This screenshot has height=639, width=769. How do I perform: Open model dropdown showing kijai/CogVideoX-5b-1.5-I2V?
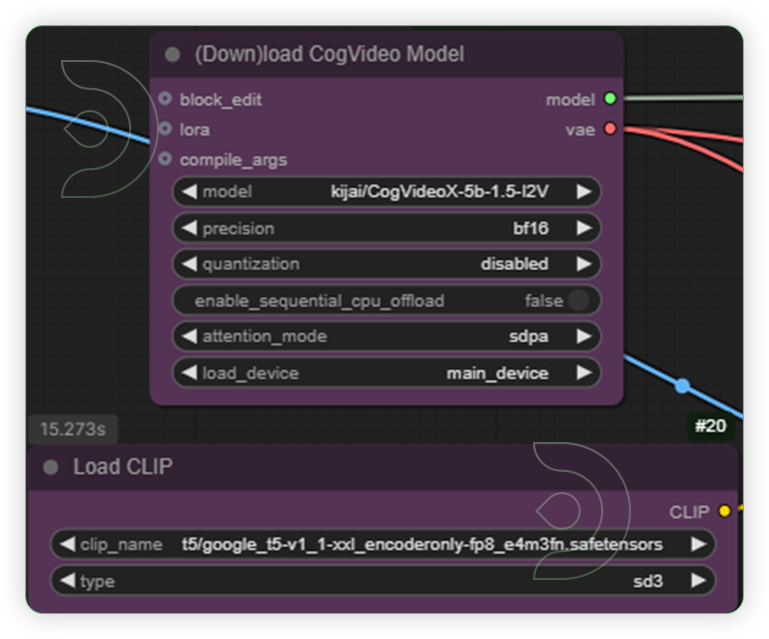click(x=386, y=191)
